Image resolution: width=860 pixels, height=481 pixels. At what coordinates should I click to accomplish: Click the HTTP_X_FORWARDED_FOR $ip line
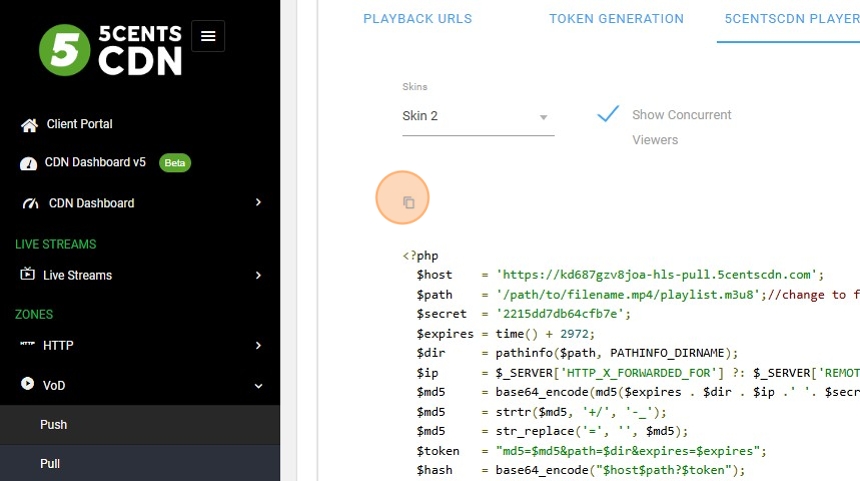pos(638,373)
